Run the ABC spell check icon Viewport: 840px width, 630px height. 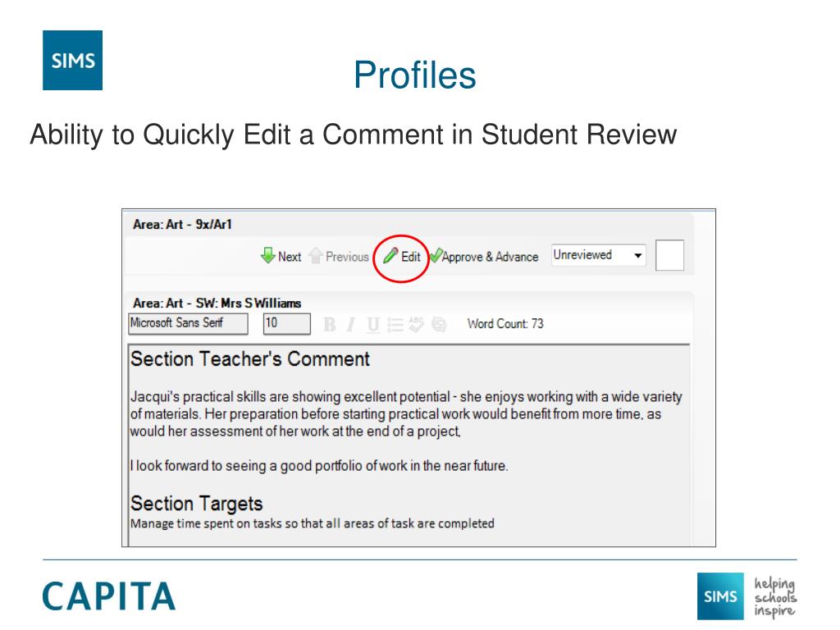416,324
